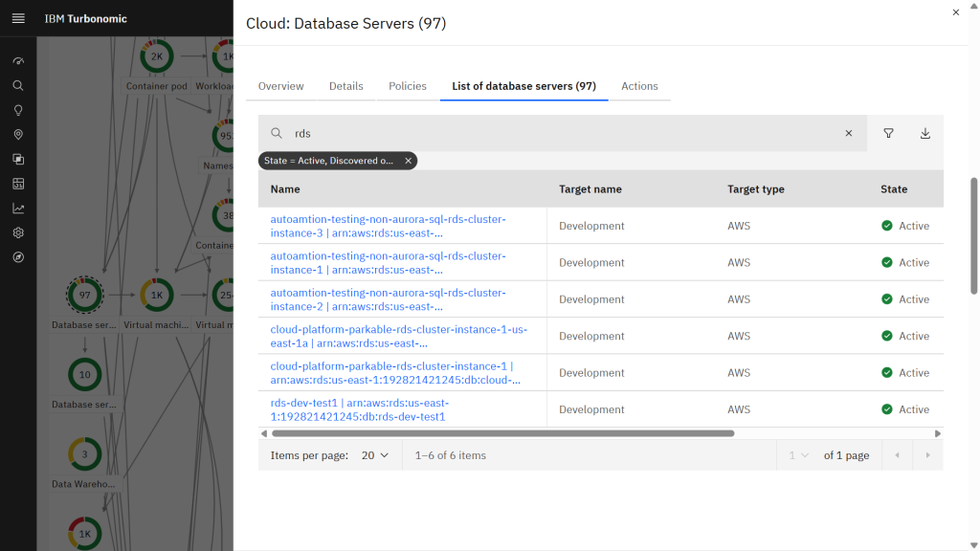Open the dashboard gauge icon in sidebar
This screenshot has width=980, height=551.
click(x=18, y=61)
